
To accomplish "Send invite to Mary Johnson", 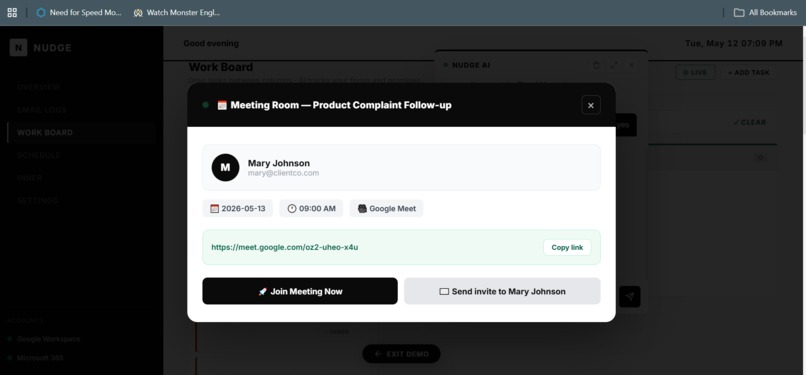I will tap(502, 291).
